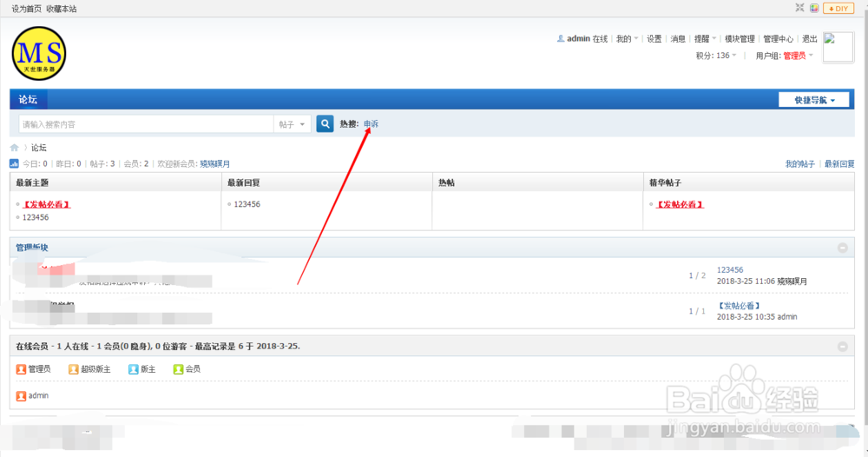The image size is (868, 457).
Task: Click admin in the online members list
Action: point(38,395)
